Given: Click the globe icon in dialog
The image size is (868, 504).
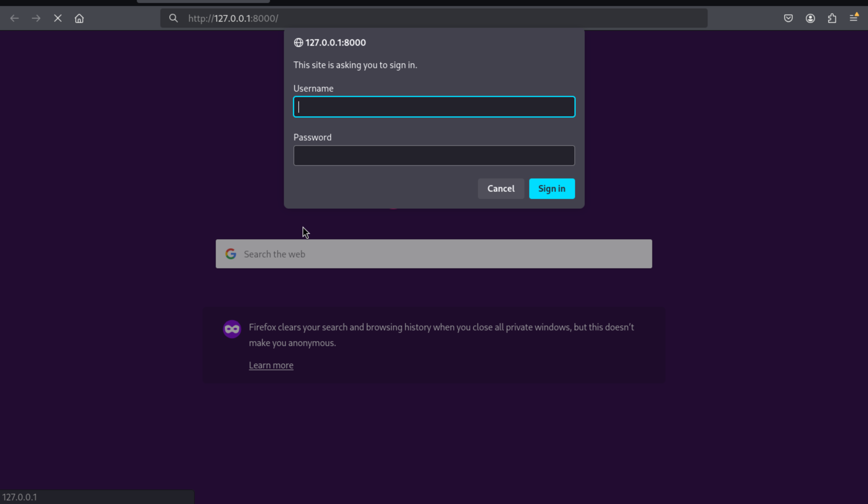Looking at the screenshot, I should (298, 43).
